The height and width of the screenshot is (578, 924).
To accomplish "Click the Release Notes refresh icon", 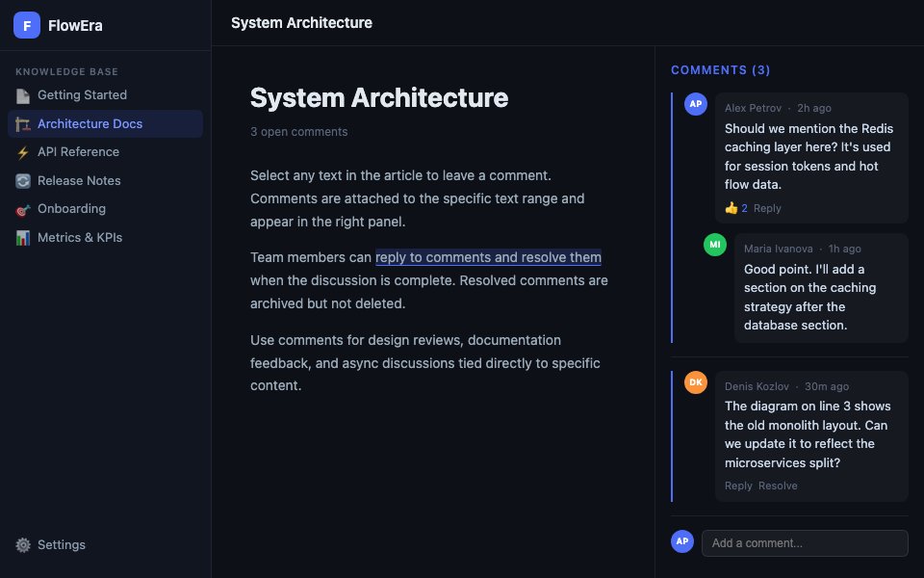I will (23, 181).
